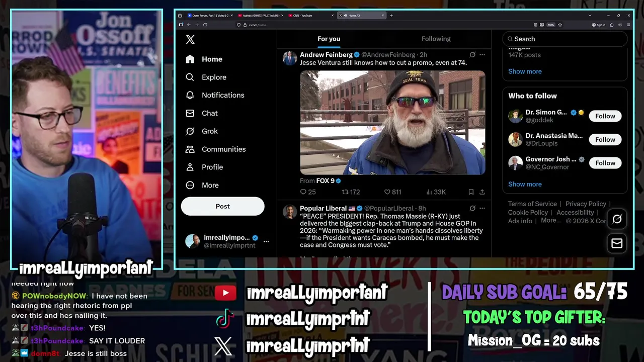
Task: Click the browser extensions icon
Action: (611, 25)
